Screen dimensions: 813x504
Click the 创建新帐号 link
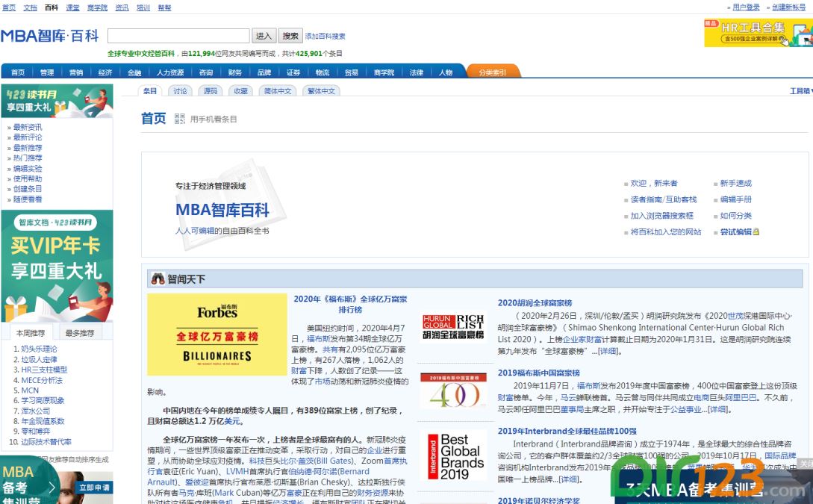(x=789, y=7)
